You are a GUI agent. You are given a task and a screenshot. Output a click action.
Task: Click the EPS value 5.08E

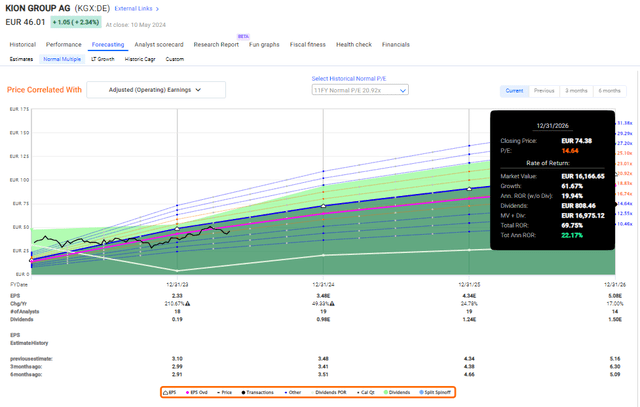point(615,296)
